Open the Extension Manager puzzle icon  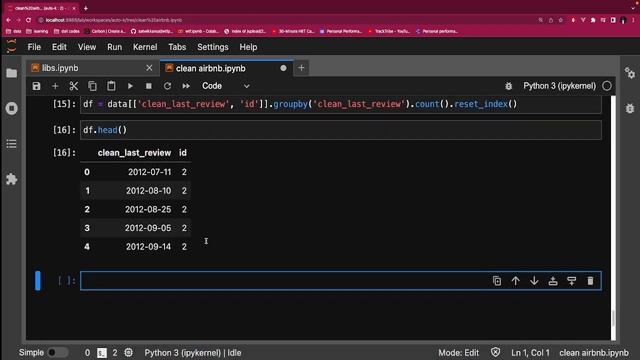pyautogui.click(x=11, y=179)
